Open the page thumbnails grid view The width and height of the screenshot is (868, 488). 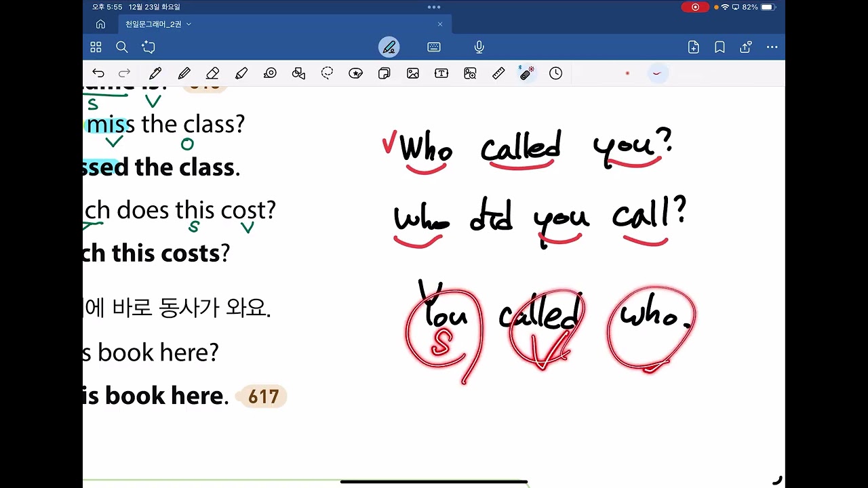(x=96, y=47)
